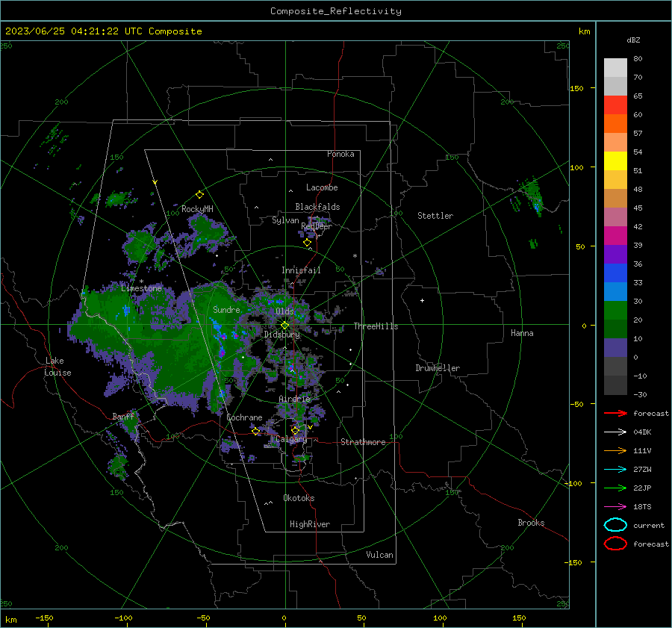This screenshot has height=628, width=672.
Task: Click the Sylvan label on the map
Action: pos(285,220)
